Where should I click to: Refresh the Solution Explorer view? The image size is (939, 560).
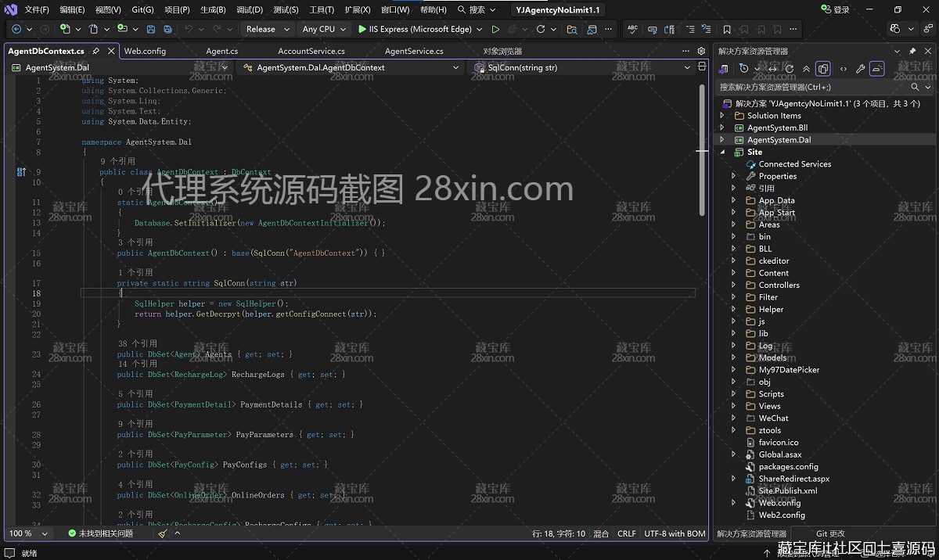point(790,69)
